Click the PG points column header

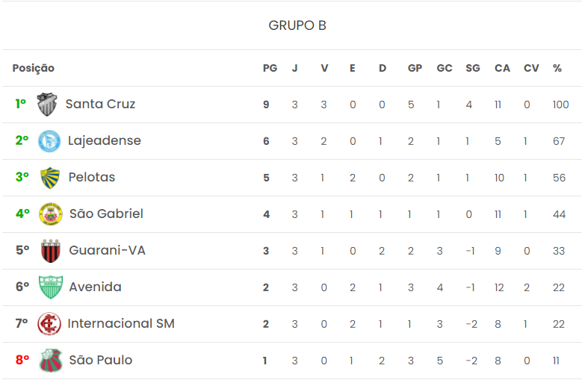(270, 68)
